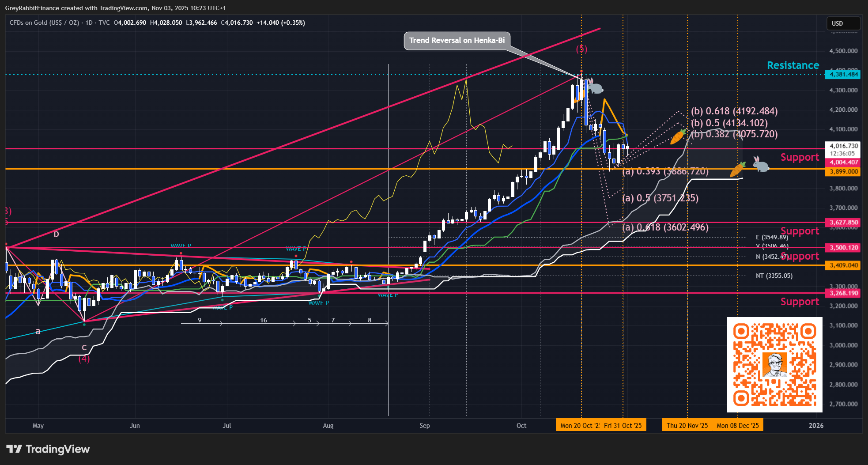Click the cyan Resistance text label
The image size is (868, 465).
793,65
